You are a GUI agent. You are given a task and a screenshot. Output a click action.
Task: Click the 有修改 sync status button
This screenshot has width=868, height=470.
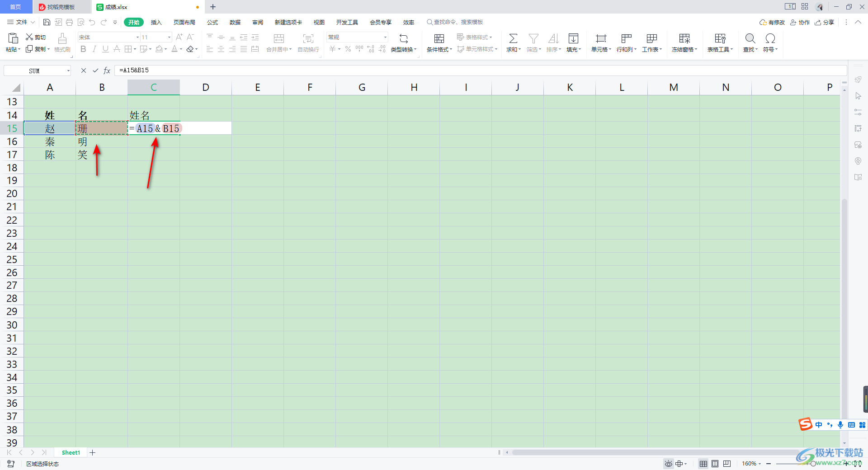point(772,22)
